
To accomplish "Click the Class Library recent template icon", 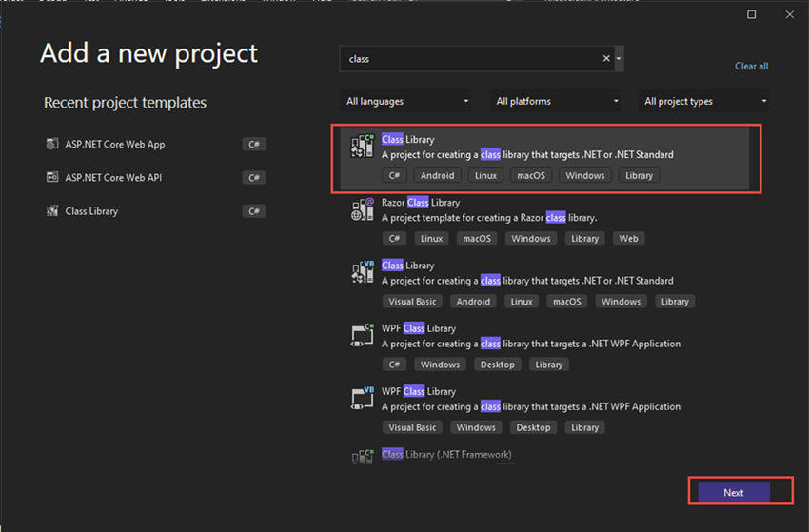I will point(52,211).
